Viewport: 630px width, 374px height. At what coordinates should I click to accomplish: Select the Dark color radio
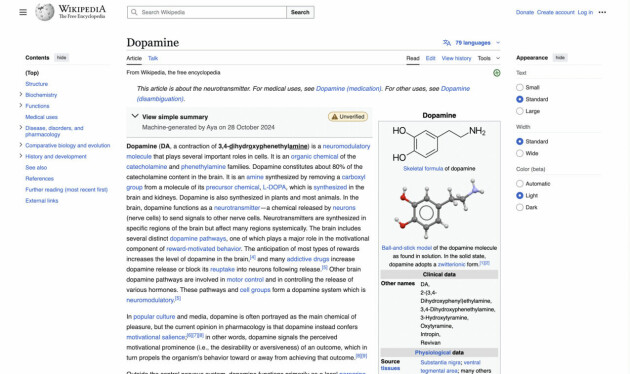coord(520,207)
